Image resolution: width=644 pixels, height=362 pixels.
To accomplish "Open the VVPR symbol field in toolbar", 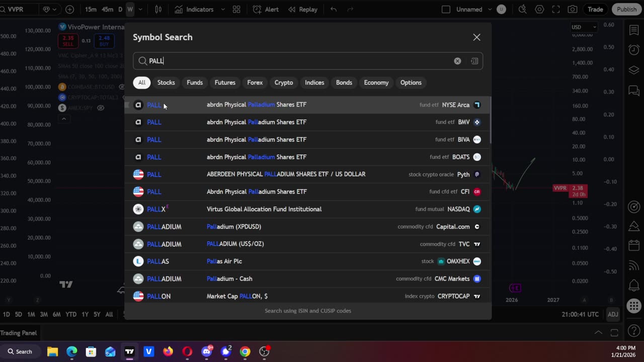I will pos(19,9).
